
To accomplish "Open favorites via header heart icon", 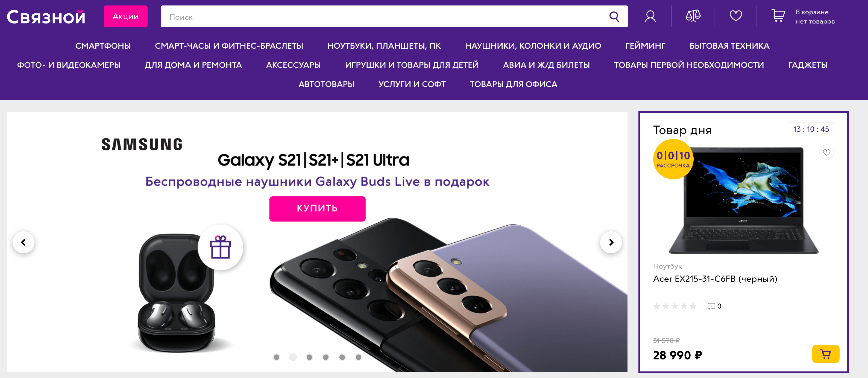I will [735, 16].
